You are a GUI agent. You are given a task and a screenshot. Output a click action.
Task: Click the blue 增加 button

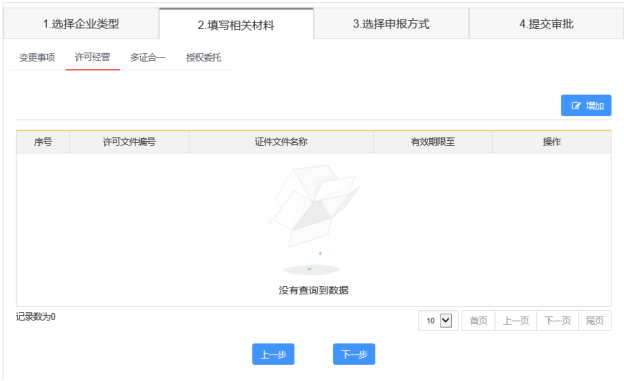[x=586, y=106]
